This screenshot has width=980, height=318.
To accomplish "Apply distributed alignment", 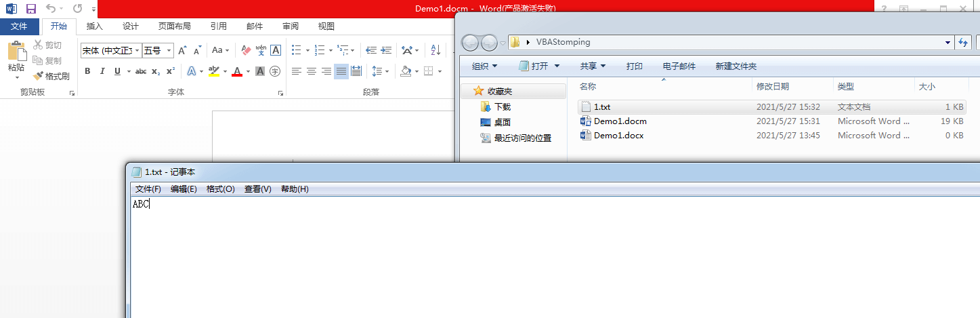I will tap(356, 71).
